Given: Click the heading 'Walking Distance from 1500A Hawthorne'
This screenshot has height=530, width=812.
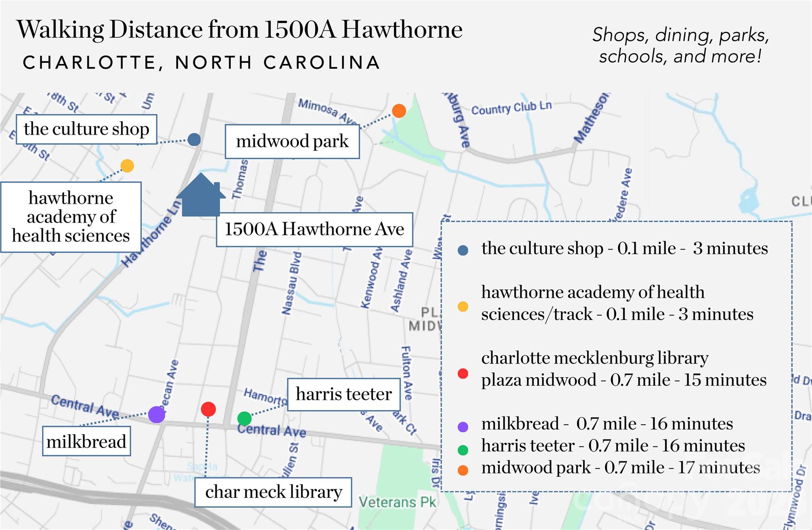Looking at the screenshot, I should (239, 29).
